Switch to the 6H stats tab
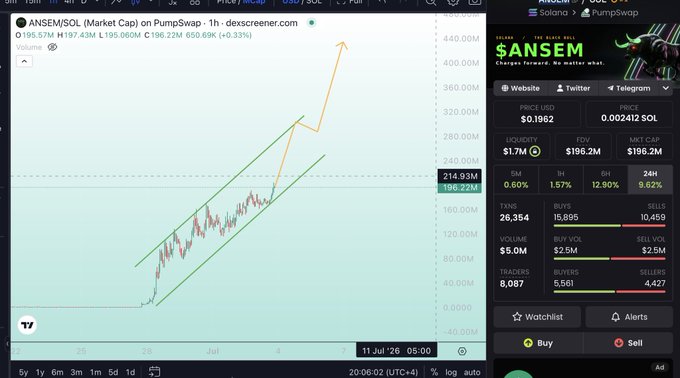 [605, 179]
